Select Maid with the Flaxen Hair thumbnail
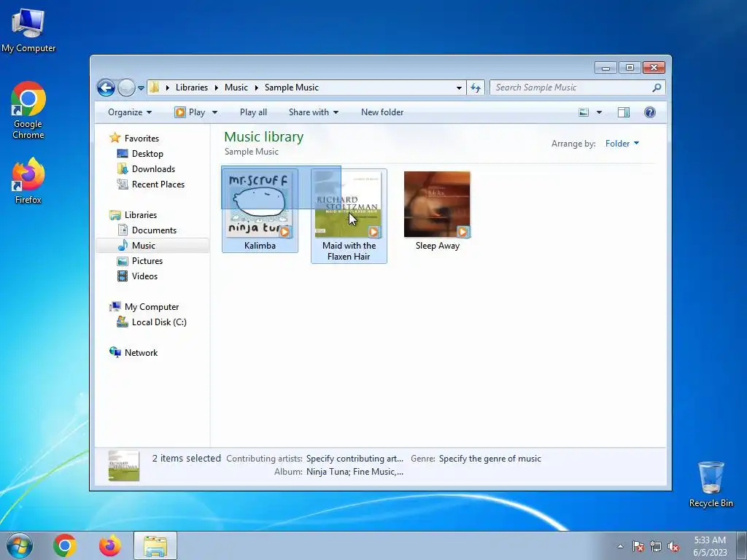 click(x=348, y=204)
